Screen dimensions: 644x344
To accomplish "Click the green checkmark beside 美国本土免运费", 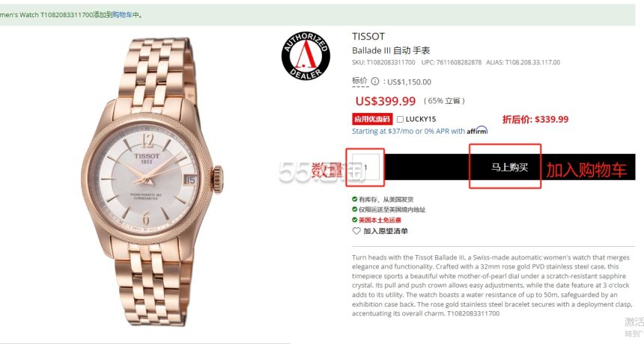I will (354, 220).
